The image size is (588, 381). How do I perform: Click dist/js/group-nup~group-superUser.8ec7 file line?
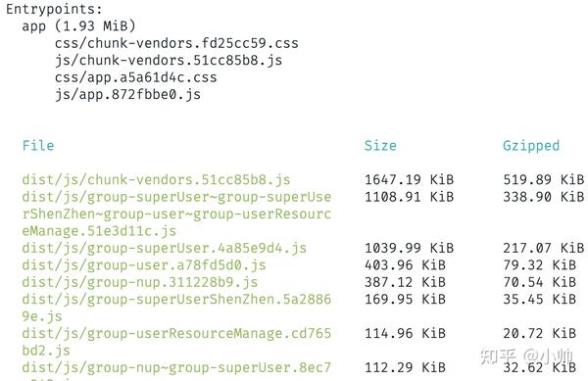pos(176,367)
